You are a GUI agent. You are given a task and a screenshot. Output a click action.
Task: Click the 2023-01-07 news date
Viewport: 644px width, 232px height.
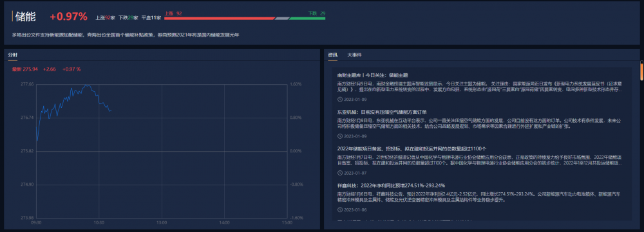click(x=355, y=173)
